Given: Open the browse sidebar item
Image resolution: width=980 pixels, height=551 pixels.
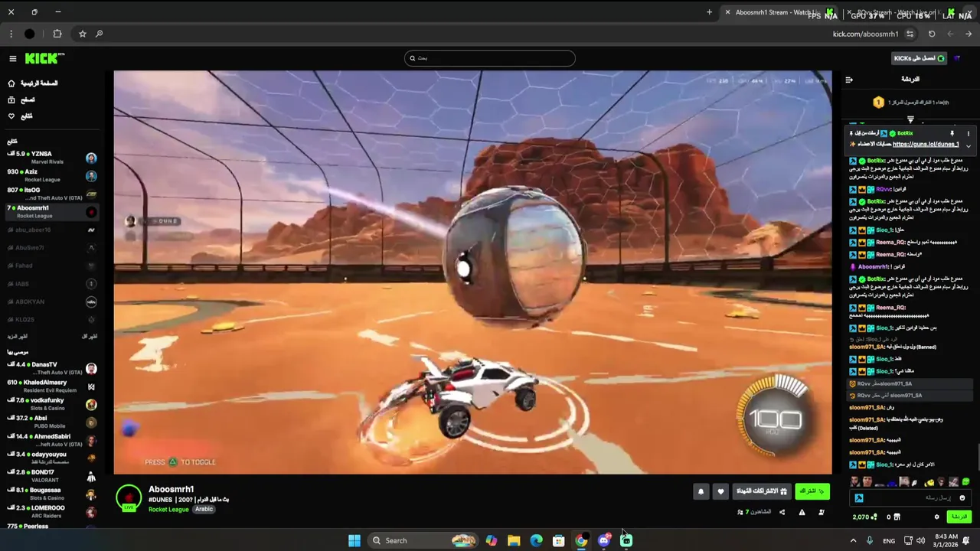Looking at the screenshot, I should [x=21, y=99].
